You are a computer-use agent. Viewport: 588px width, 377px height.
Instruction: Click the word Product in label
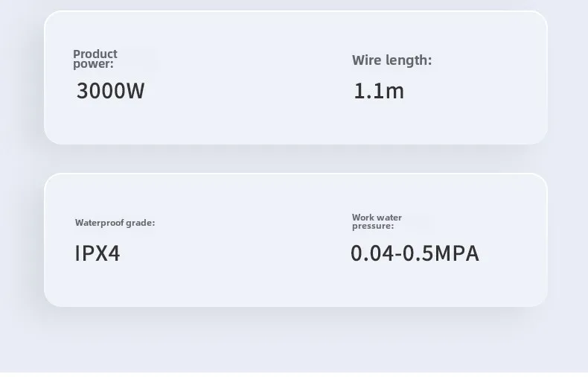[x=95, y=54]
